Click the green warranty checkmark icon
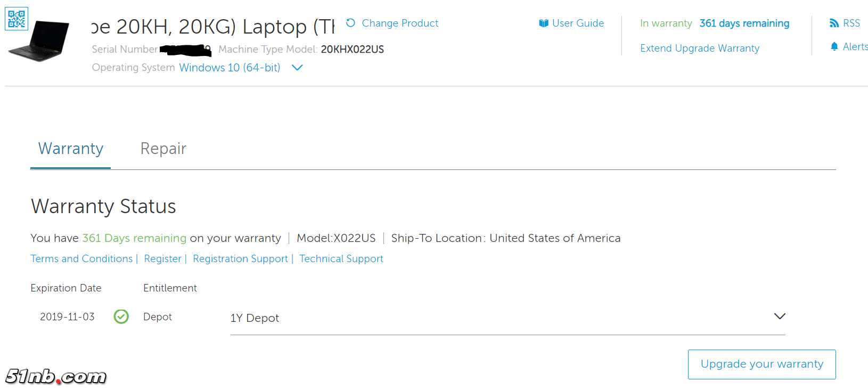868x389 pixels. [x=121, y=317]
